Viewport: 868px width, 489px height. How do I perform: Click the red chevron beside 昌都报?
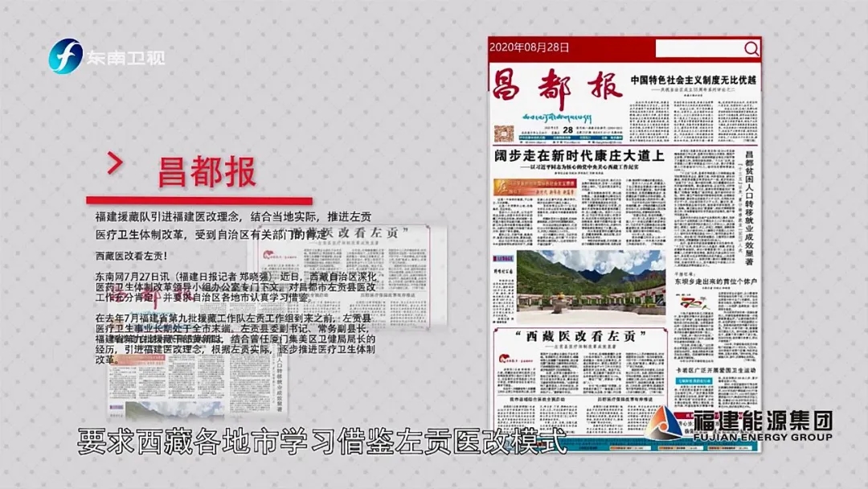point(116,164)
